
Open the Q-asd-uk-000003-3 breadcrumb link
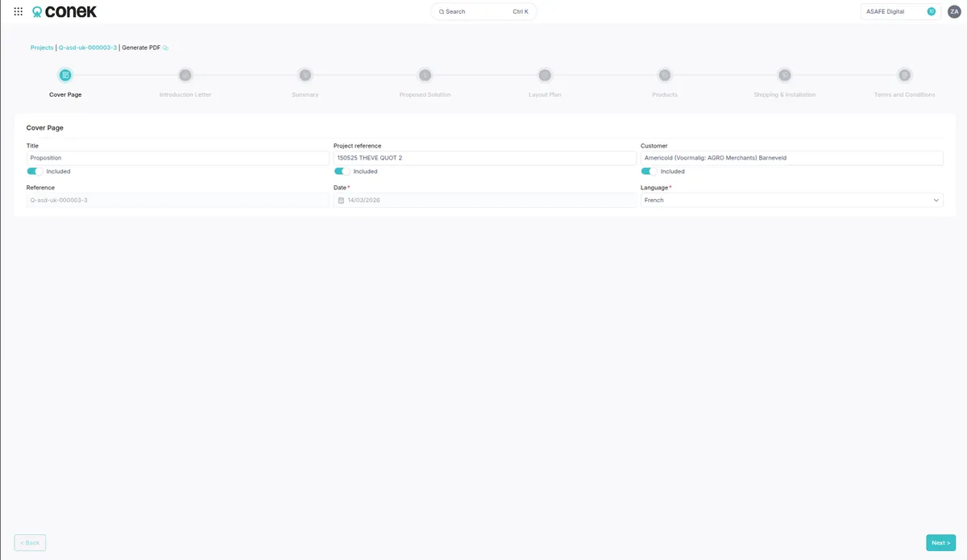point(88,48)
